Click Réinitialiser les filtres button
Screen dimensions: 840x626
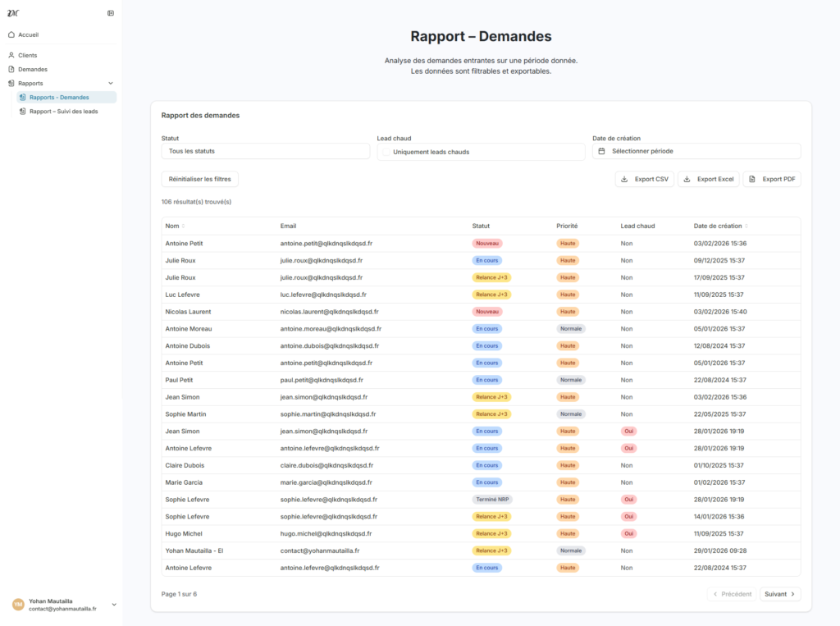[199, 179]
